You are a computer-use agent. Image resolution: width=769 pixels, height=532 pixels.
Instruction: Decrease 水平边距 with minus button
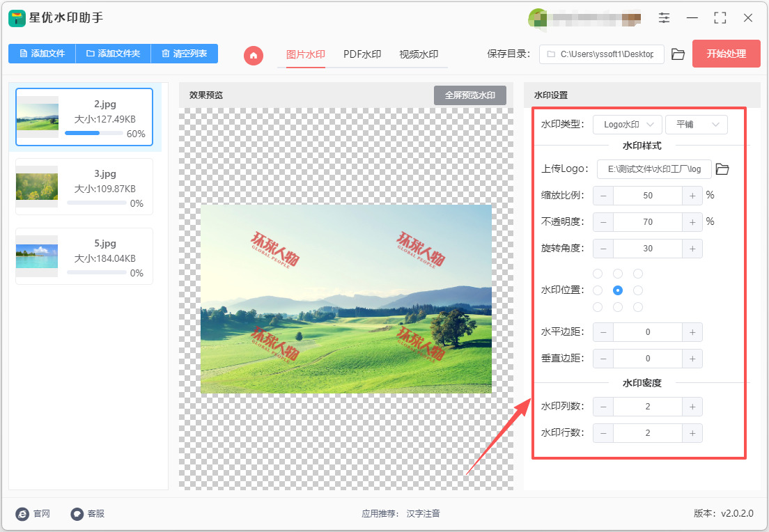(x=603, y=332)
